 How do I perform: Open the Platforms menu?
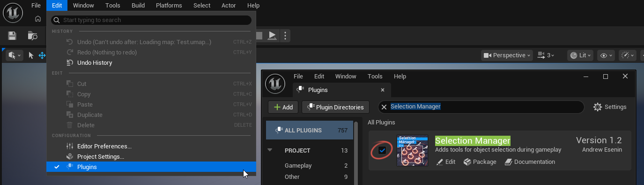[x=169, y=6]
